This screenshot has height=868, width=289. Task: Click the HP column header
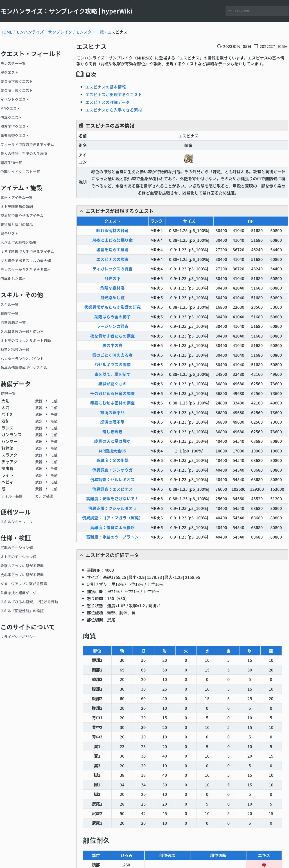coord(251,221)
